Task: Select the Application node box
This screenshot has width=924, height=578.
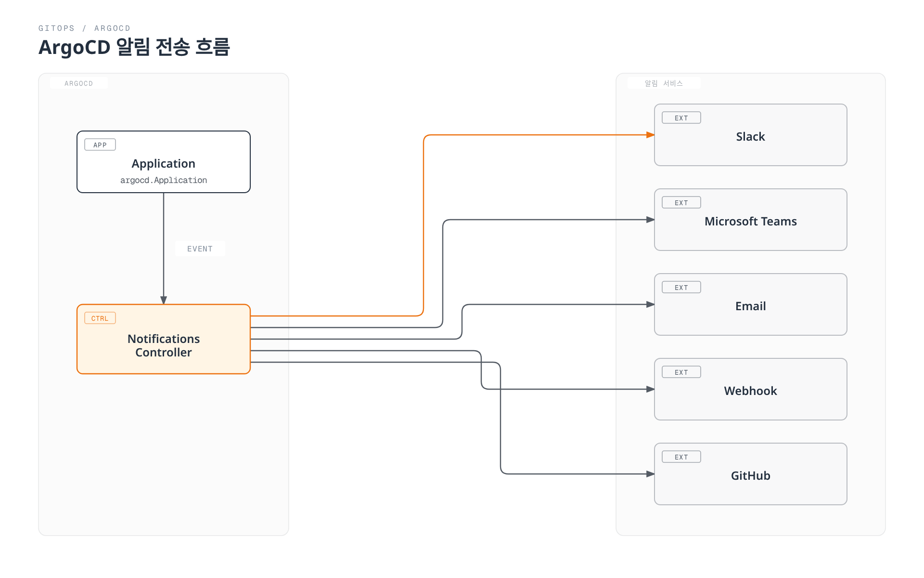Action: (x=164, y=162)
